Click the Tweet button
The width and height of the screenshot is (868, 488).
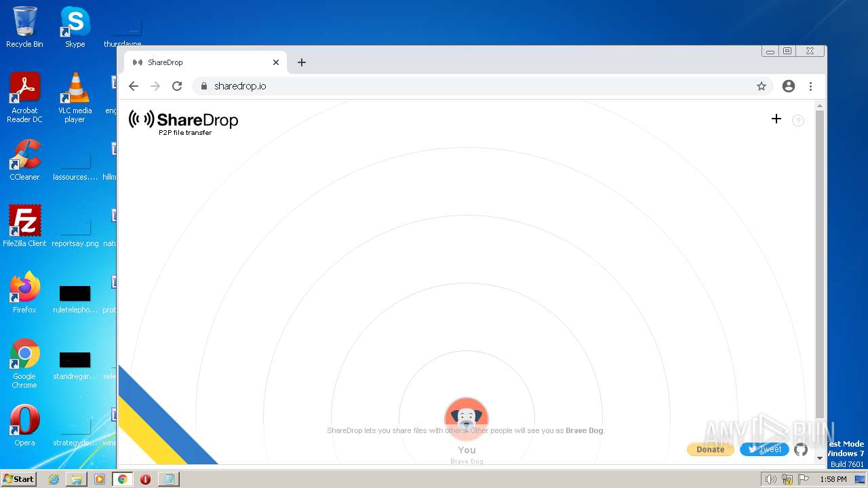coord(764,449)
